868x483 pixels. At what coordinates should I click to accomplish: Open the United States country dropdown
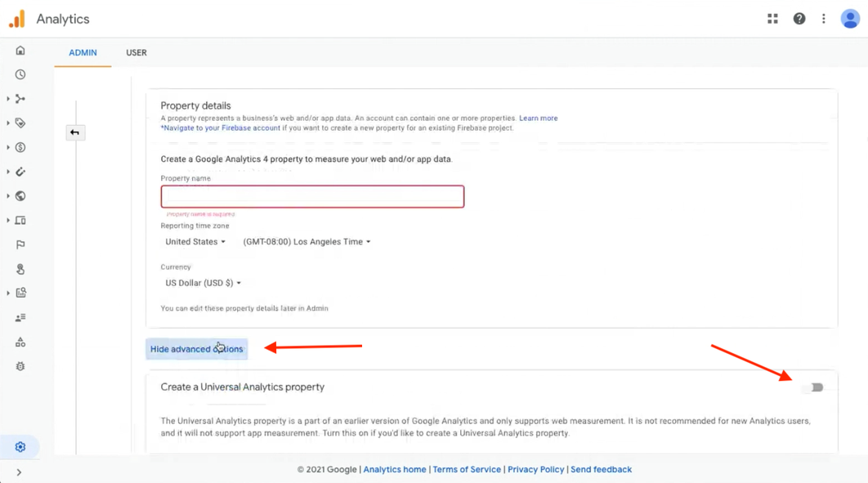point(195,242)
